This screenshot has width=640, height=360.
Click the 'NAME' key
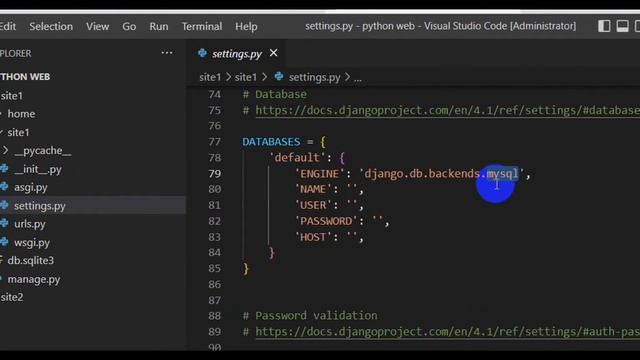click(313, 189)
